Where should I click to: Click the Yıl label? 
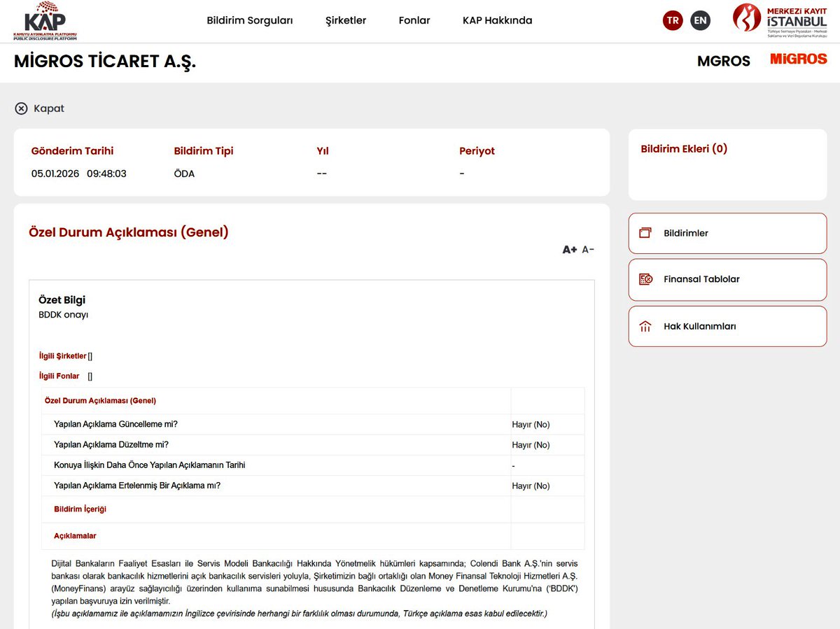point(323,151)
